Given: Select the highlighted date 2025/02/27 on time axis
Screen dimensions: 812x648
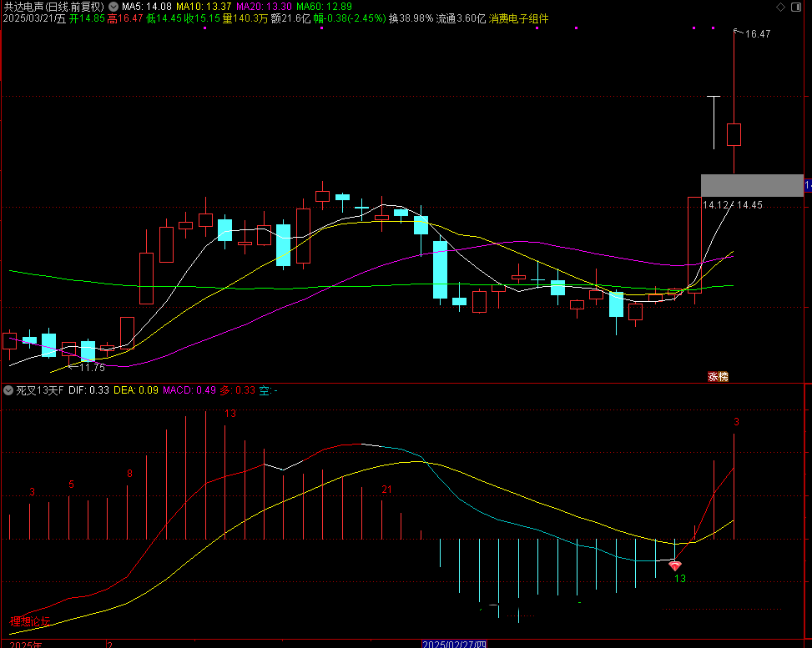Looking at the screenshot, I should 454,644.
